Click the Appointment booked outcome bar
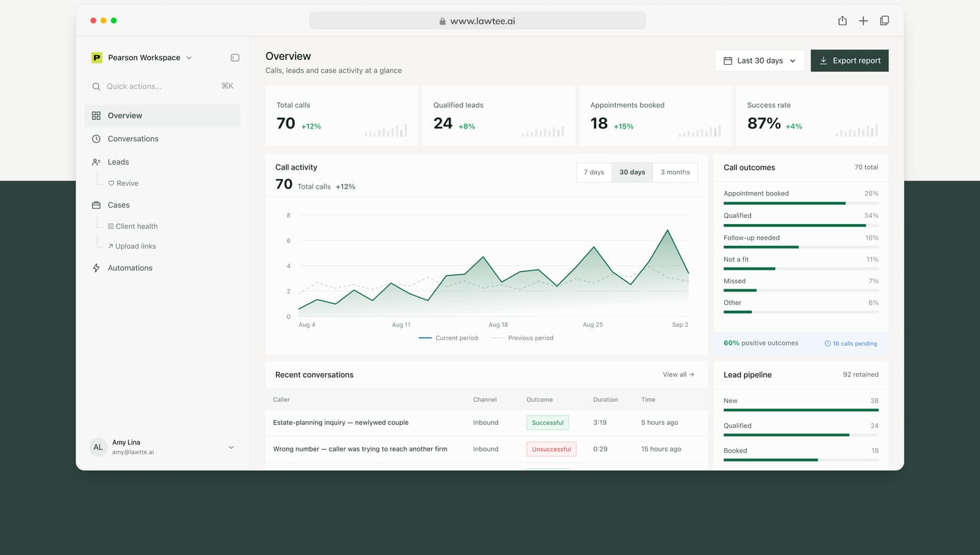The width and height of the screenshot is (980, 555). pyautogui.click(x=801, y=203)
